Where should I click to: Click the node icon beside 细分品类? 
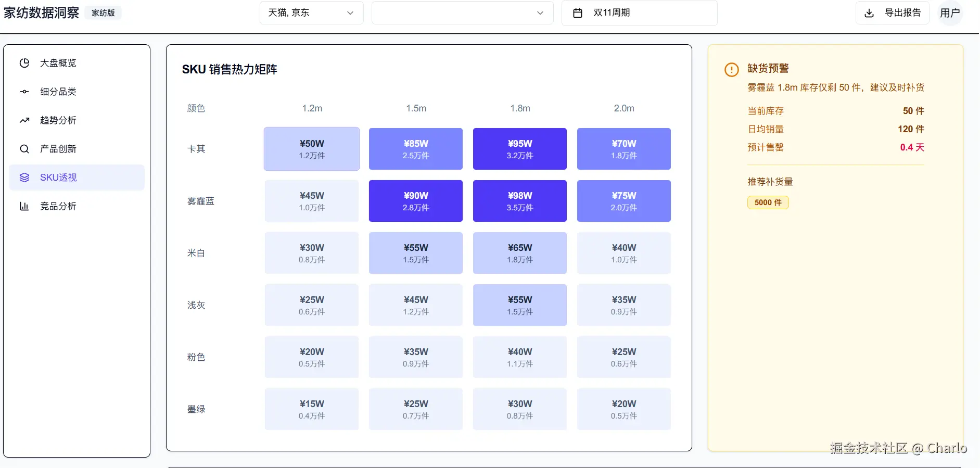(24, 92)
